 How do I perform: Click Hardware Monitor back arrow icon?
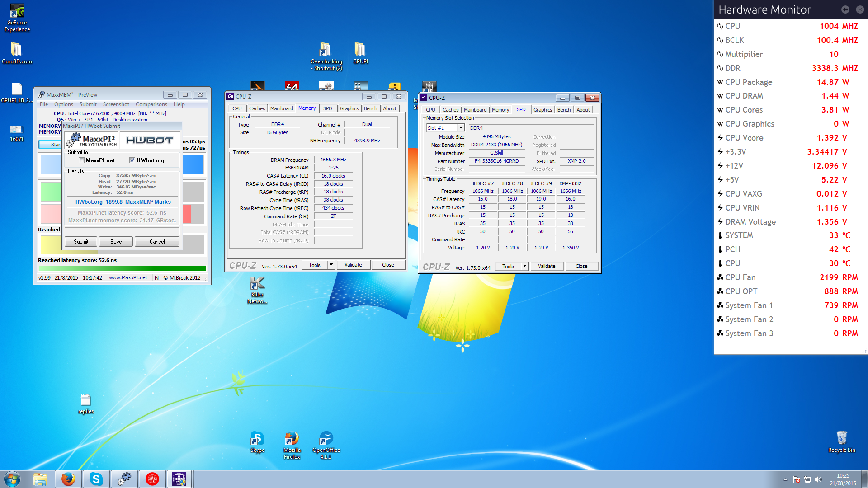point(845,9)
